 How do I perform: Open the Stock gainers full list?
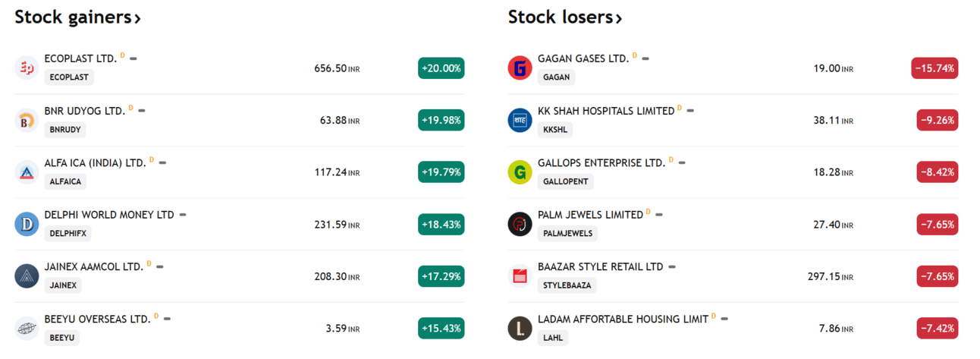(77, 17)
